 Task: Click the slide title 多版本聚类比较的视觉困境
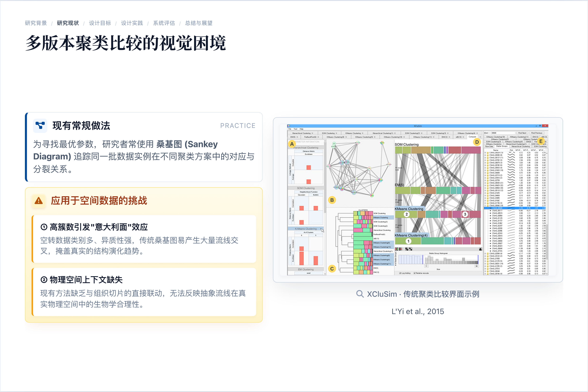tap(126, 43)
